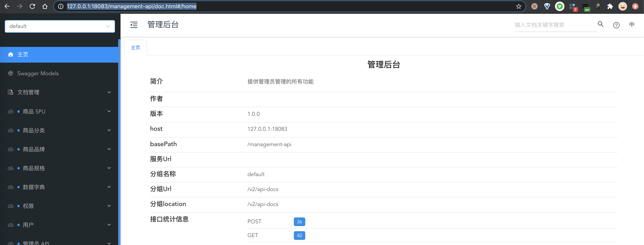Expand the 权限 sidebar section
Screen dimensions: 644x245
coord(28,206)
